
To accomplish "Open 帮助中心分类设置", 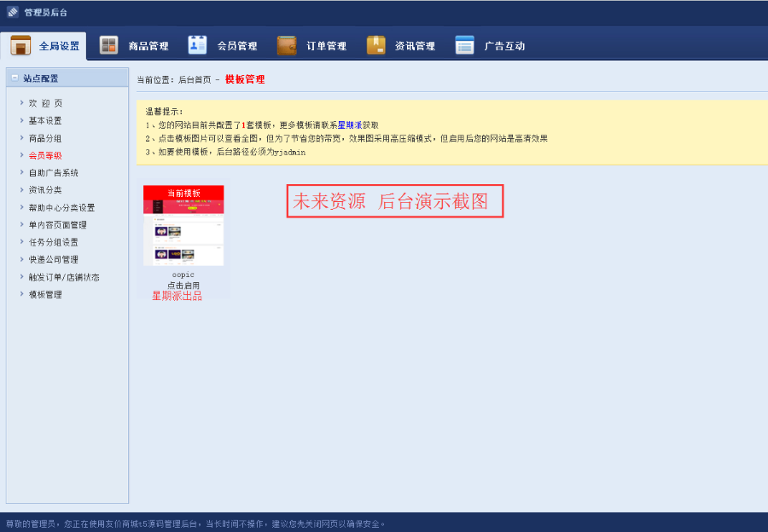I will [x=61, y=207].
